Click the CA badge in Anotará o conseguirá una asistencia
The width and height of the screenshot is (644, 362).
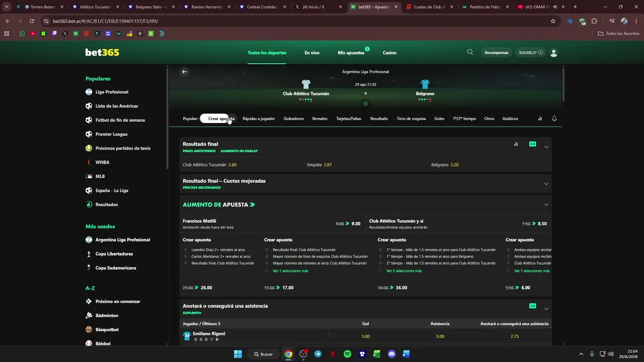pyautogui.click(x=532, y=306)
